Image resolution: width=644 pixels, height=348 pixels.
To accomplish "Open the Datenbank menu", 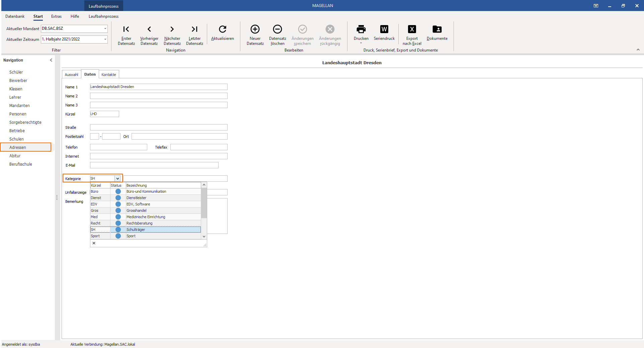I will coord(15,16).
